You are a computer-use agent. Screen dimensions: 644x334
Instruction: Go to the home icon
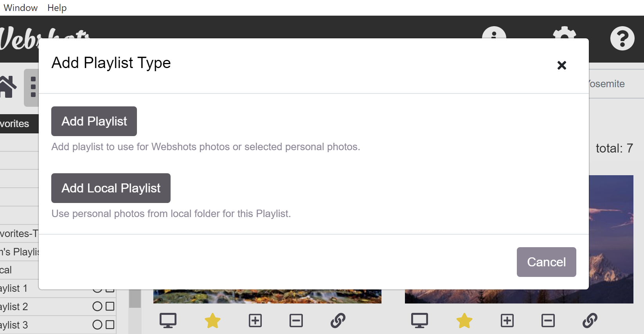pyautogui.click(x=8, y=87)
